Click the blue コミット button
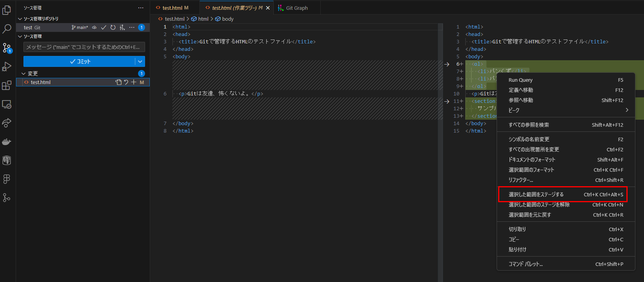 79,61
